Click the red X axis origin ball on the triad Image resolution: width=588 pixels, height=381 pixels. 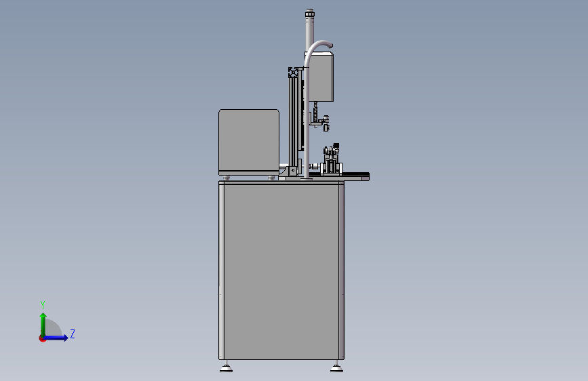tap(42, 338)
